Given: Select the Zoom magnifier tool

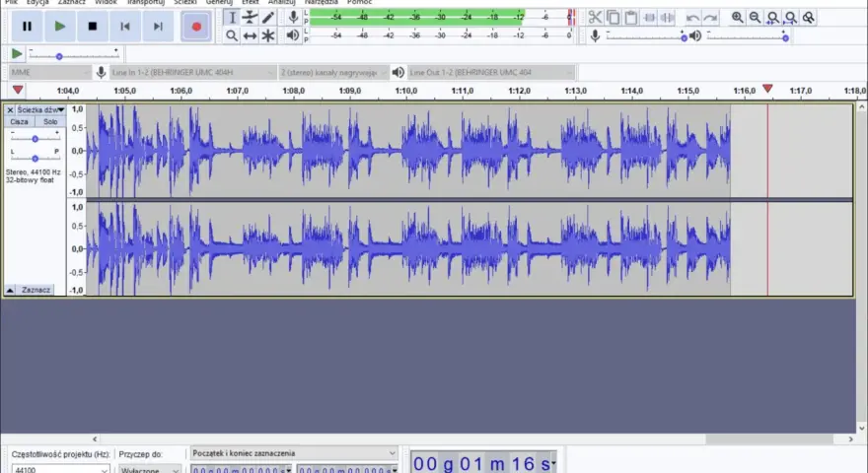Looking at the screenshot, I should 232,35.
